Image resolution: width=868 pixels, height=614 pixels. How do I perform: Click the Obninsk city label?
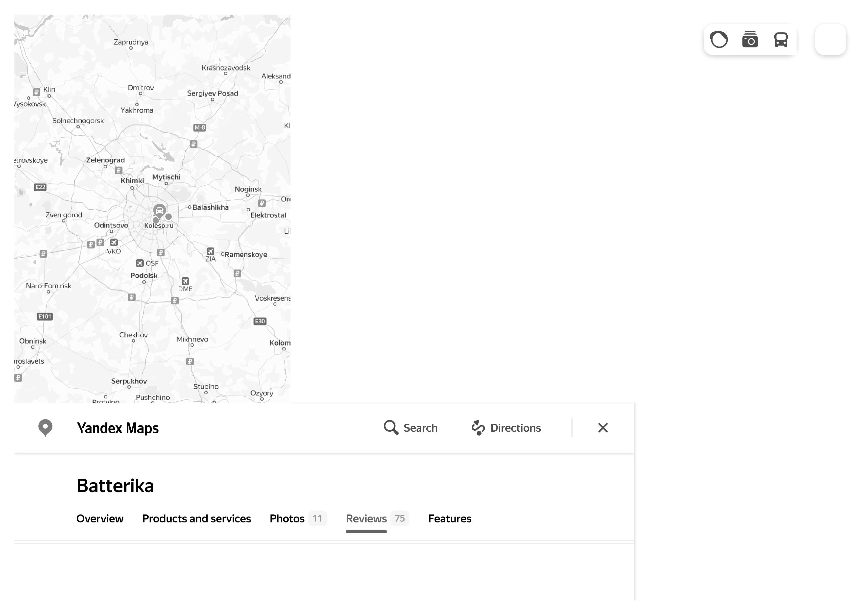click(32, 341)
